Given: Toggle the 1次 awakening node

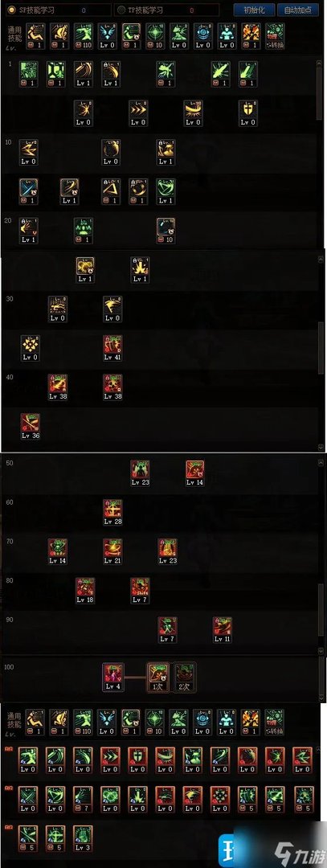Looking at the screenshot, I should click(x=157, y=677).
